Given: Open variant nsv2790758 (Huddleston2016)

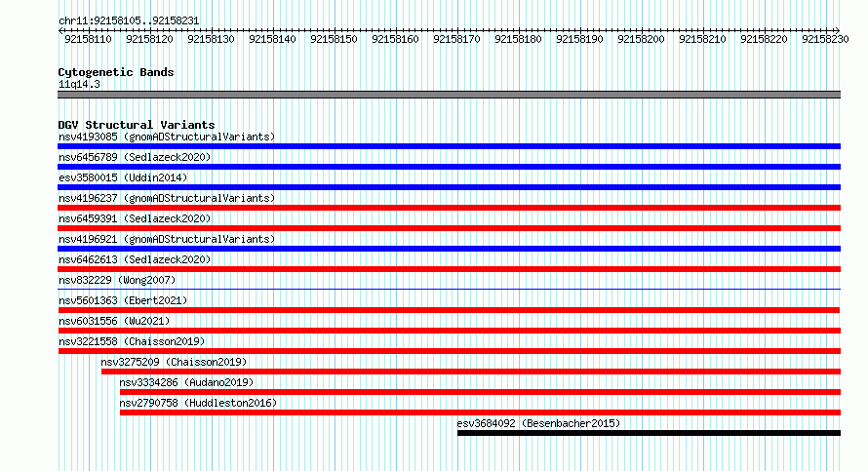Looking at the screenshot, I should point(198,403).
